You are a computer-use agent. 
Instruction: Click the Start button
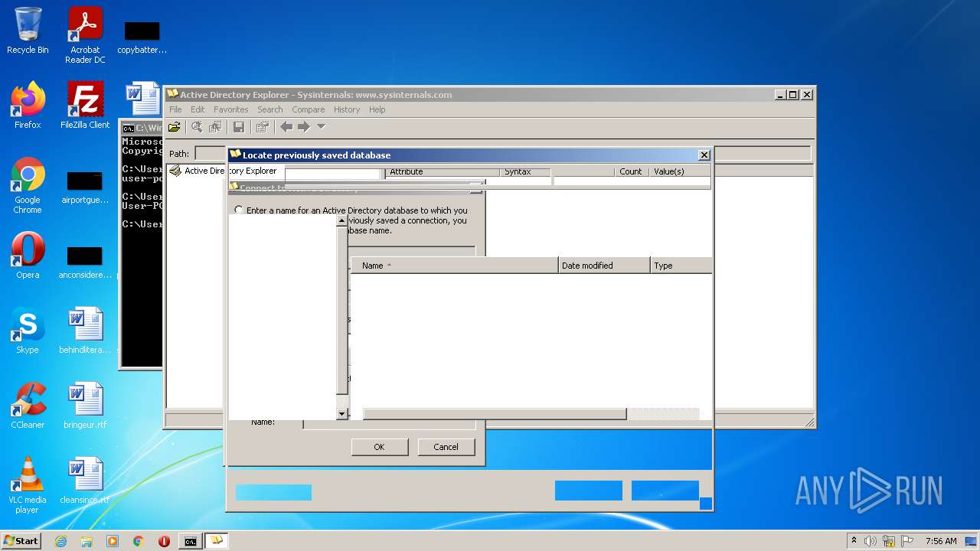tap(21, 540)
